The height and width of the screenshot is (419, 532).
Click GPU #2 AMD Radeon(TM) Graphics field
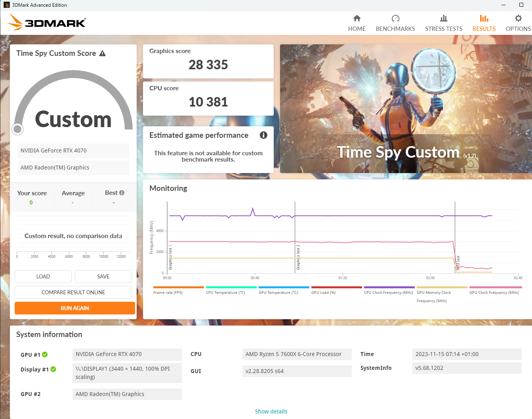tap(127, 394)
